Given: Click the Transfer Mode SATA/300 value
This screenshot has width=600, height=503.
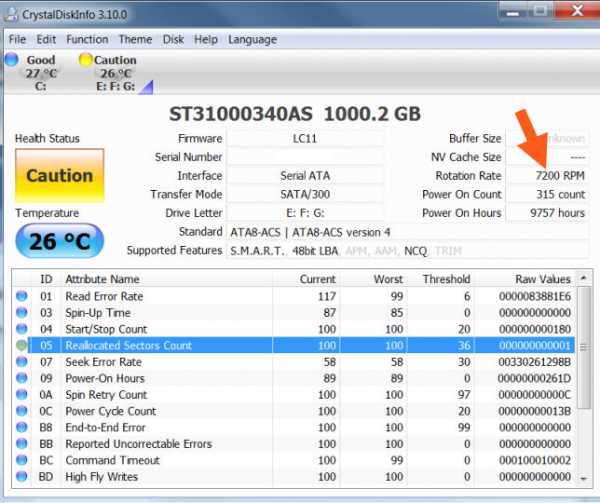Looking at the screenshot, I should [305, 194].
